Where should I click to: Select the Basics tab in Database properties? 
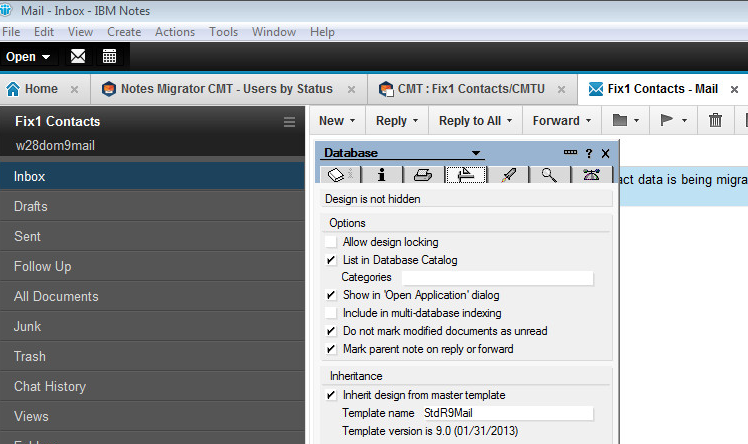pyautogui.click(x=340, y=175)
